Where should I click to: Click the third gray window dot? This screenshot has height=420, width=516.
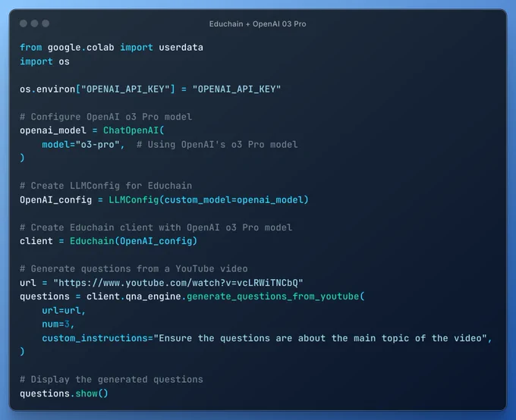click(x=46, y=24)
